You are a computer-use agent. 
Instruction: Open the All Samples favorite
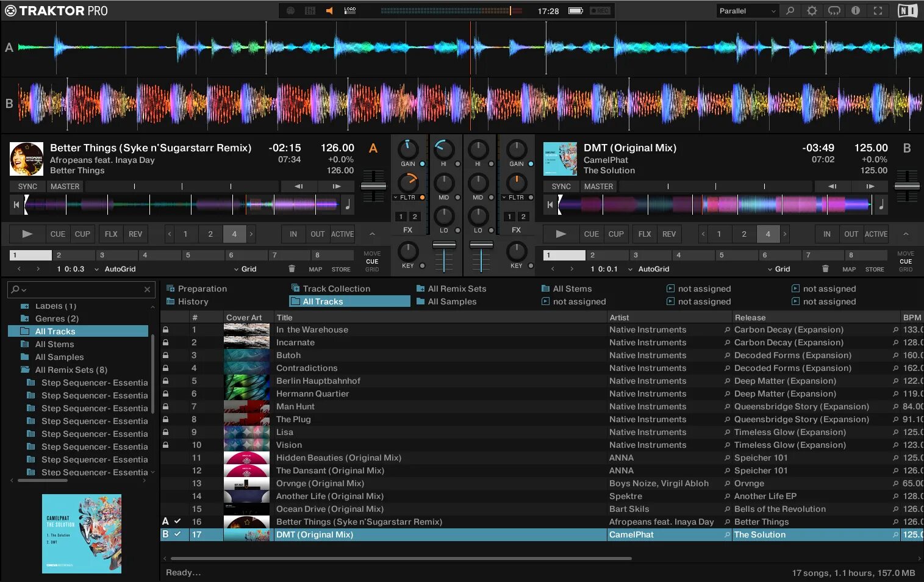[446, 302]
